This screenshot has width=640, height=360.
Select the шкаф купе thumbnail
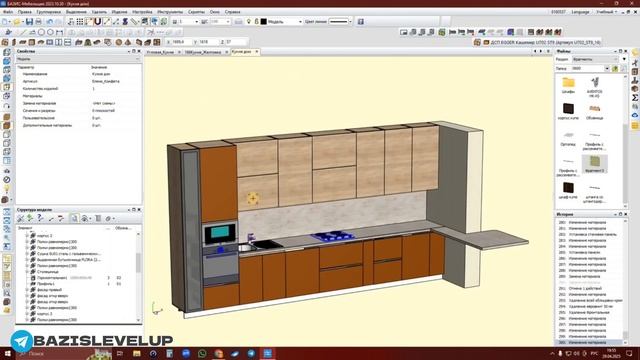click(568, 190)
